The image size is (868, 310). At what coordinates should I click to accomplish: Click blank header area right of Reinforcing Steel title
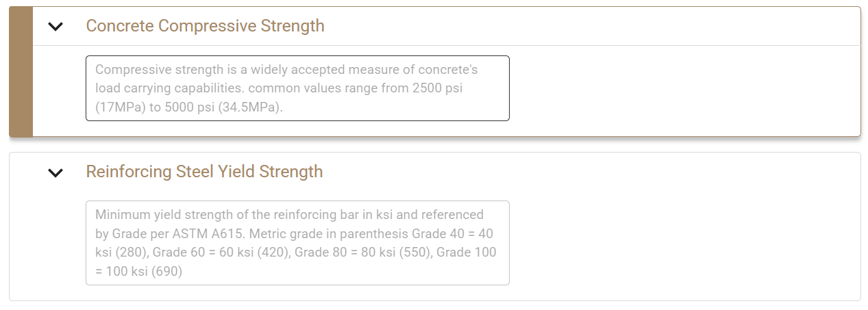pos(589,171)
